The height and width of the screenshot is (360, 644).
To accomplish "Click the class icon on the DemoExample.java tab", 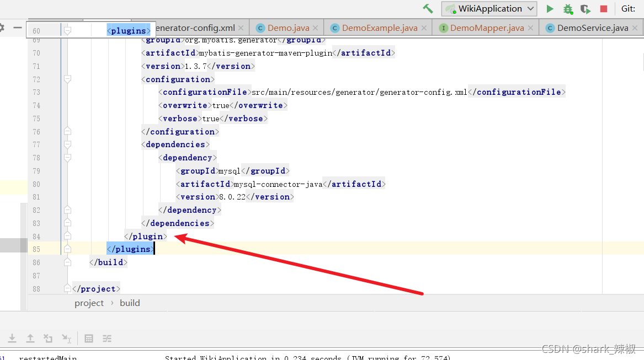I will [x=335, y=28].
